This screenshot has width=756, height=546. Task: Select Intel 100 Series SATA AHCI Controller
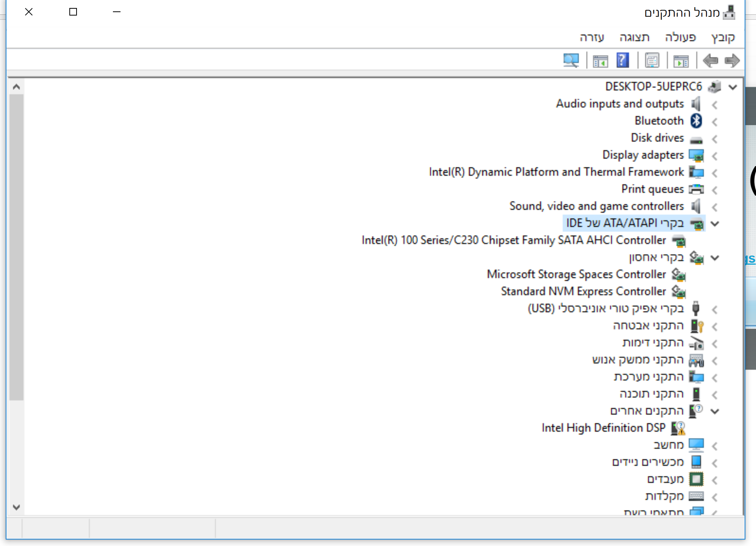pos(514,240)
